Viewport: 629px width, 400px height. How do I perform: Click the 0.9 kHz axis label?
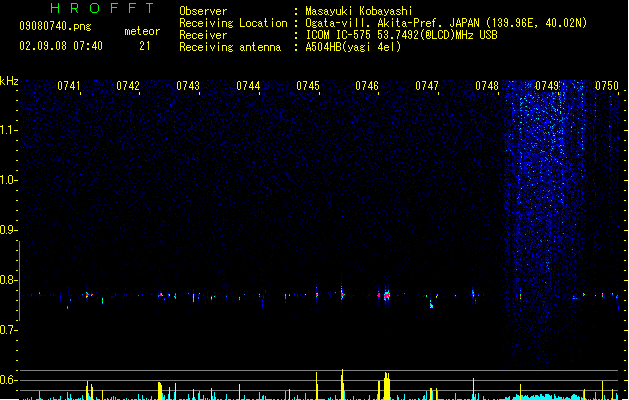tap(8, 230)
